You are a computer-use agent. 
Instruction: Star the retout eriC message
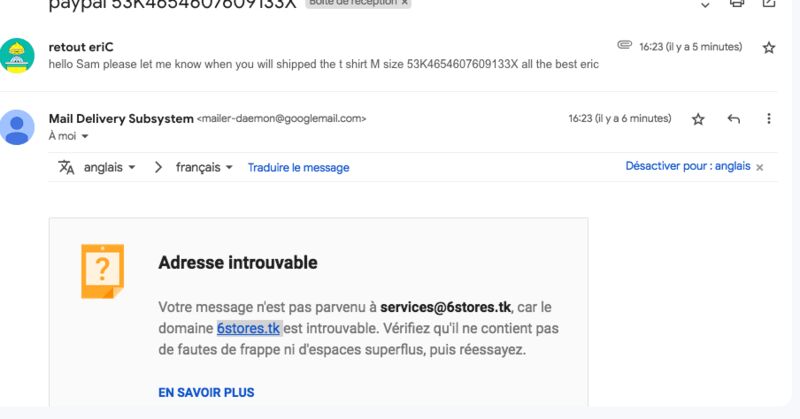pos(768,48)
